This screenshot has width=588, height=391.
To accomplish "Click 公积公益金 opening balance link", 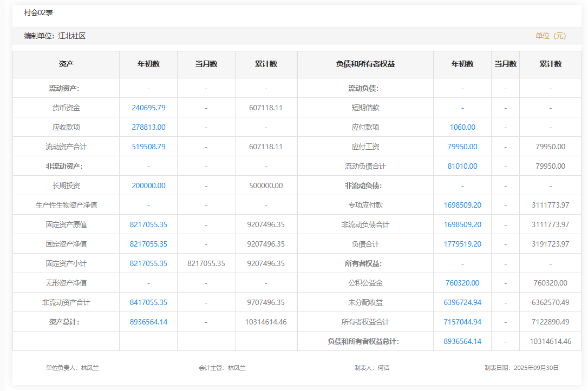I will tap(462, 283).
